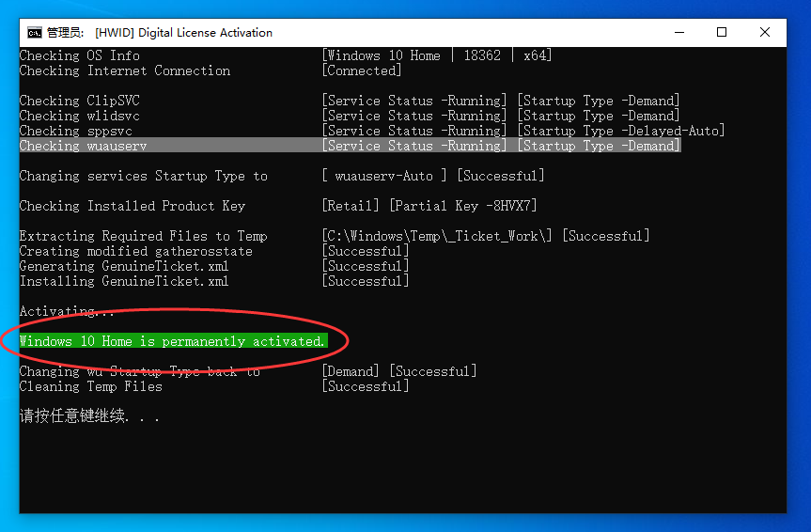Image resolution: width=811 pixels, height=532 pixels.
Task: Click the 'Checking ClipSVC' line
Action: pos(80,101)
